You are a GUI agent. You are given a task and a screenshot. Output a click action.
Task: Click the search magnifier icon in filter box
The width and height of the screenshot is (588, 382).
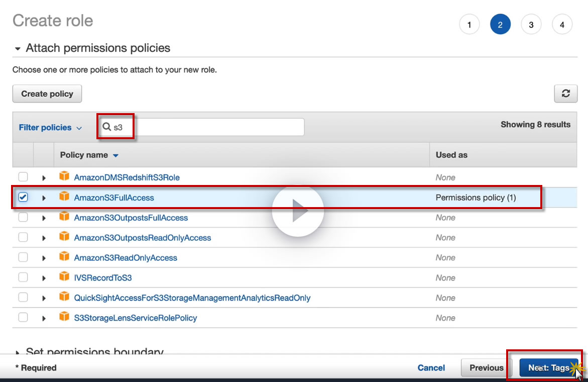106,127
